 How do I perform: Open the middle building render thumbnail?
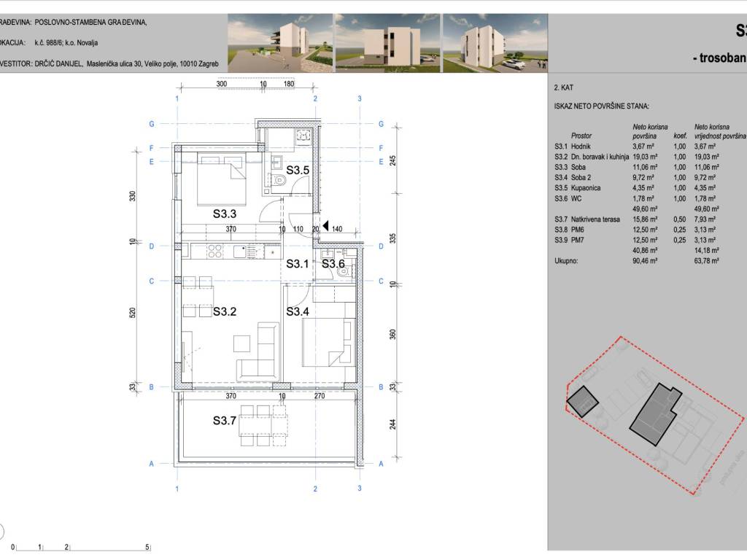pyautogui.click(x=387, y=44)
